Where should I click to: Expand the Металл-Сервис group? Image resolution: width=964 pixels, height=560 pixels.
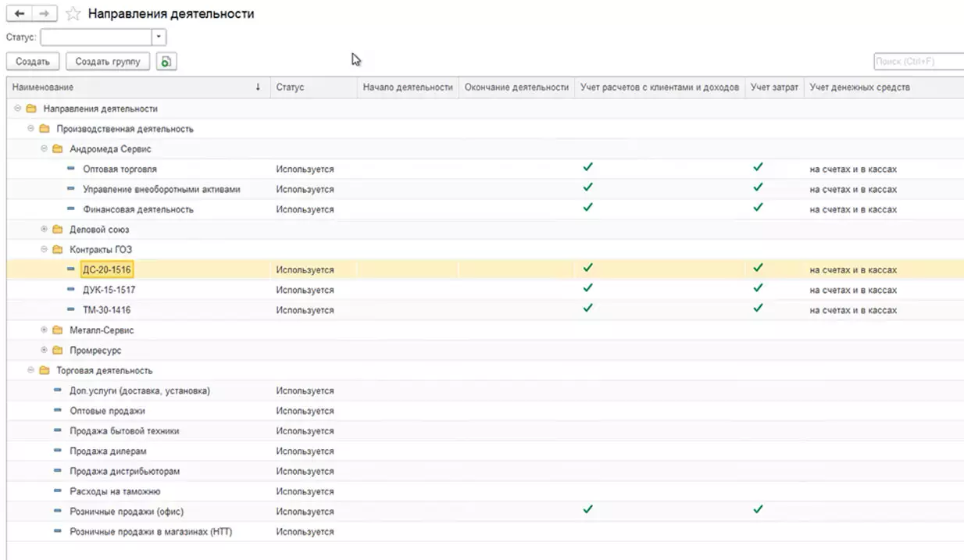tap(45, 330)
